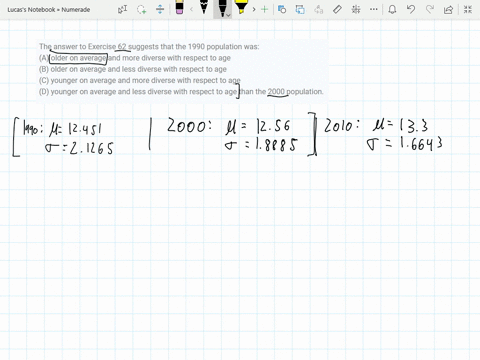Screen dimensions: 480x360
Task: Click answer option (D) line
Action: click(x=181, y=92)
